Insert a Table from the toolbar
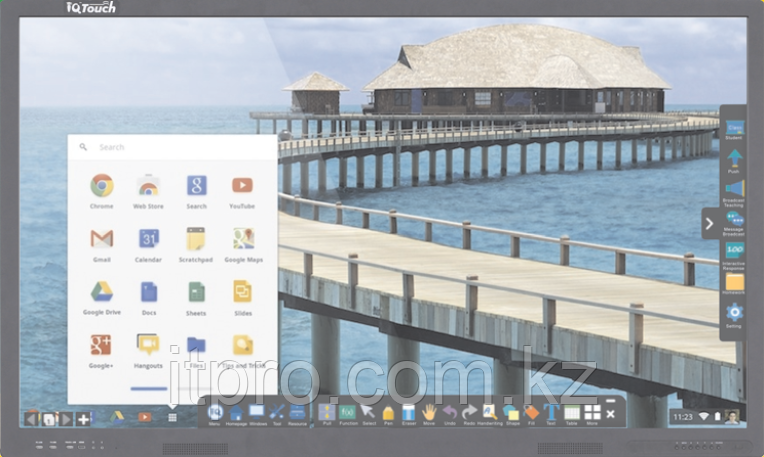The height and width of the screenshot is (457, 764). click(x=572, y=413)
